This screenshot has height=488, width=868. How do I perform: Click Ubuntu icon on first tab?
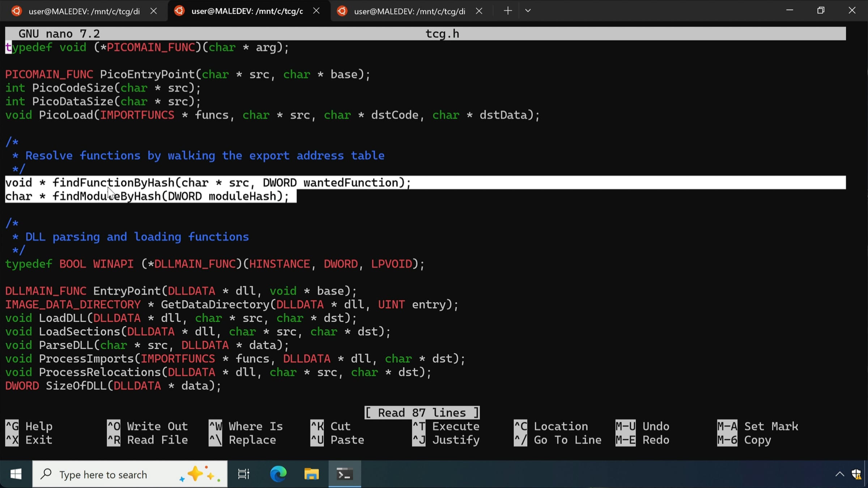pyautogui.click(x=16, y=11)
